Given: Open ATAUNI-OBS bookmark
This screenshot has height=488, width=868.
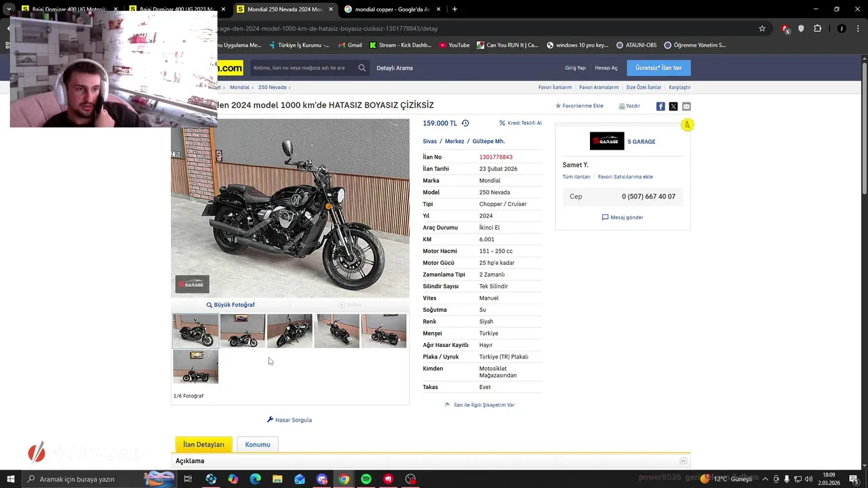Looking at the screenshot, I should (636, 45).
